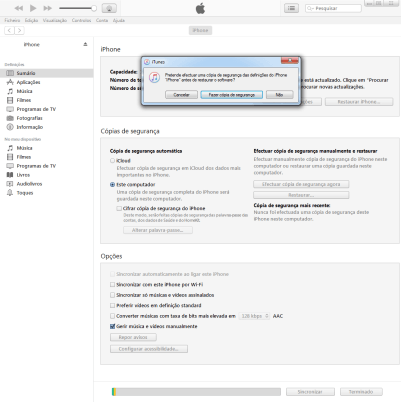
Task: Click the fast-forward (next track) icon
Action: click(x=48, y=8)
